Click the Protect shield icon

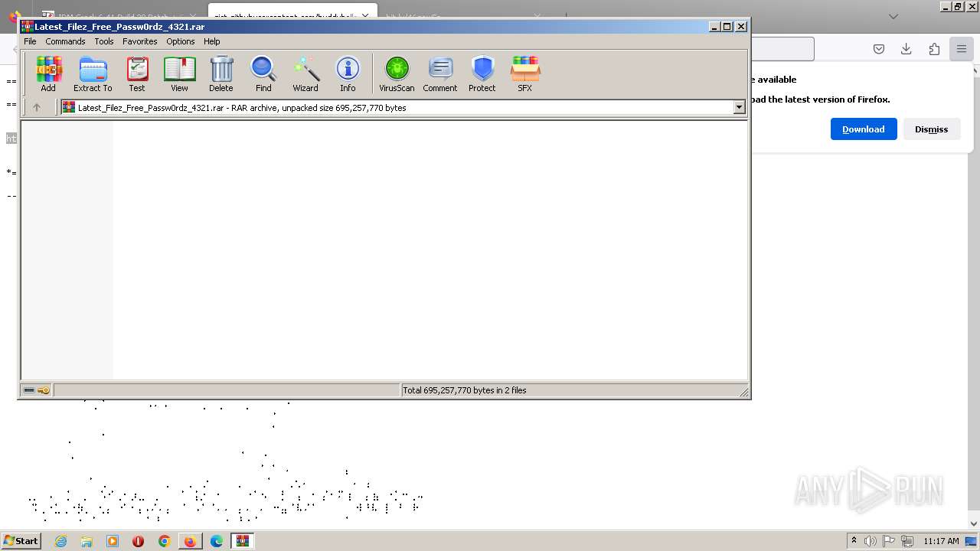pos(482,74)
